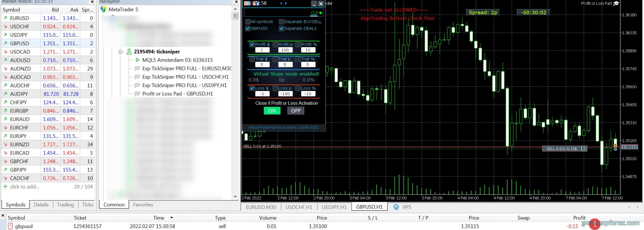Click the expert icon of Profit or Loss Pad GBPUSD,H1
644x230 pixels.
pyautogui.click(x=137, y=94)
